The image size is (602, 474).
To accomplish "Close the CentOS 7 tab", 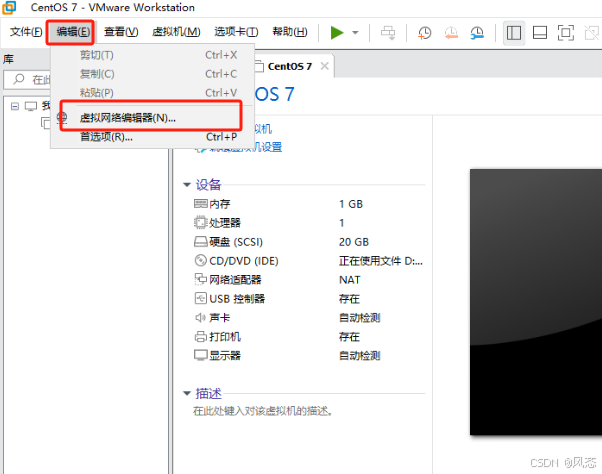I will [324, 66].
